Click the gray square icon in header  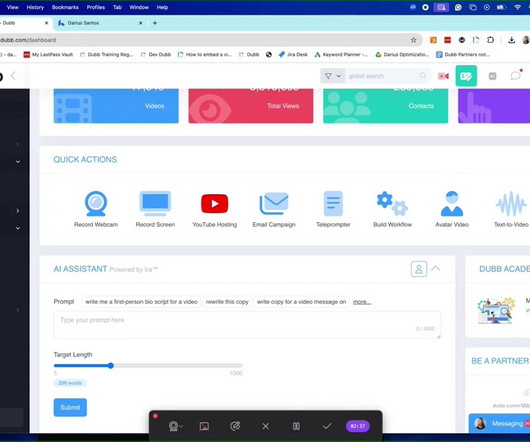click(492, 76)
